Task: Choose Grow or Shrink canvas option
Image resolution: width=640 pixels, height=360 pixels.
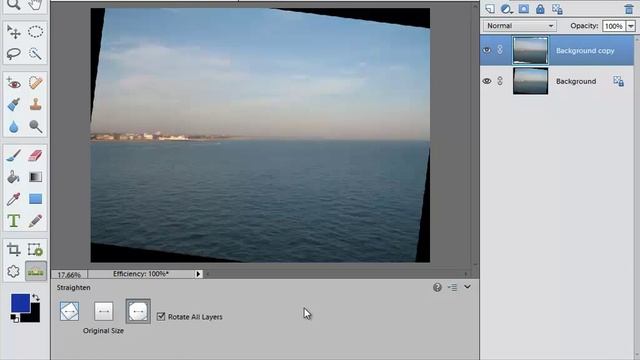Action: [x=69, y=311]
